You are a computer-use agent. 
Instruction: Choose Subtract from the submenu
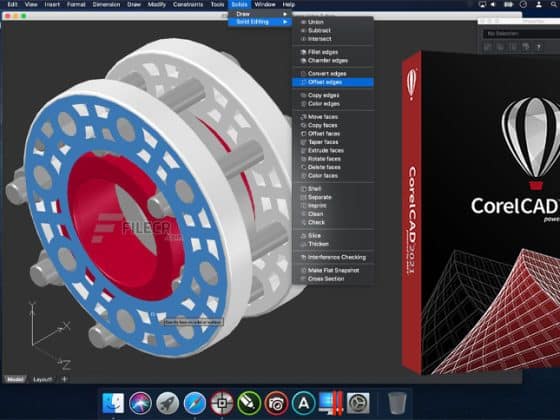point(333,30)
